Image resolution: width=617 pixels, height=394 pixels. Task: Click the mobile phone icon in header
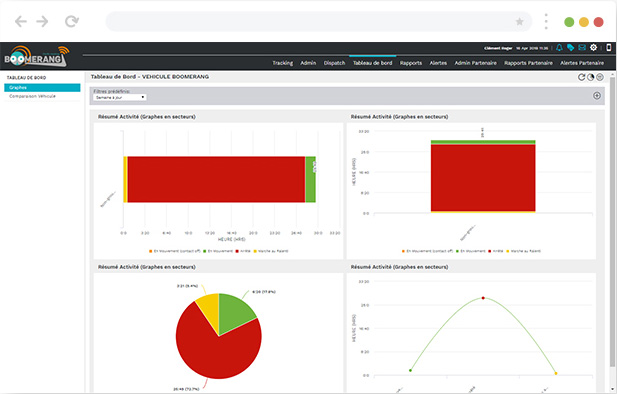(608, 48)
